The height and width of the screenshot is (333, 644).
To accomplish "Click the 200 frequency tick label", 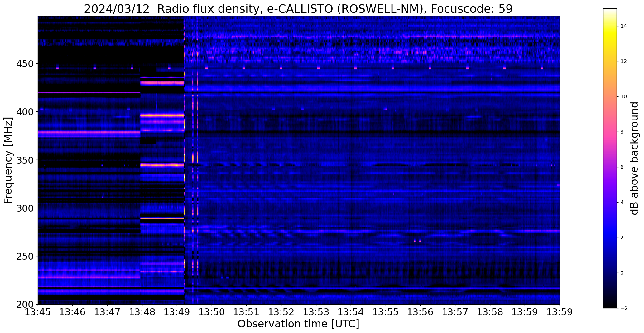I will click(25, 304).
